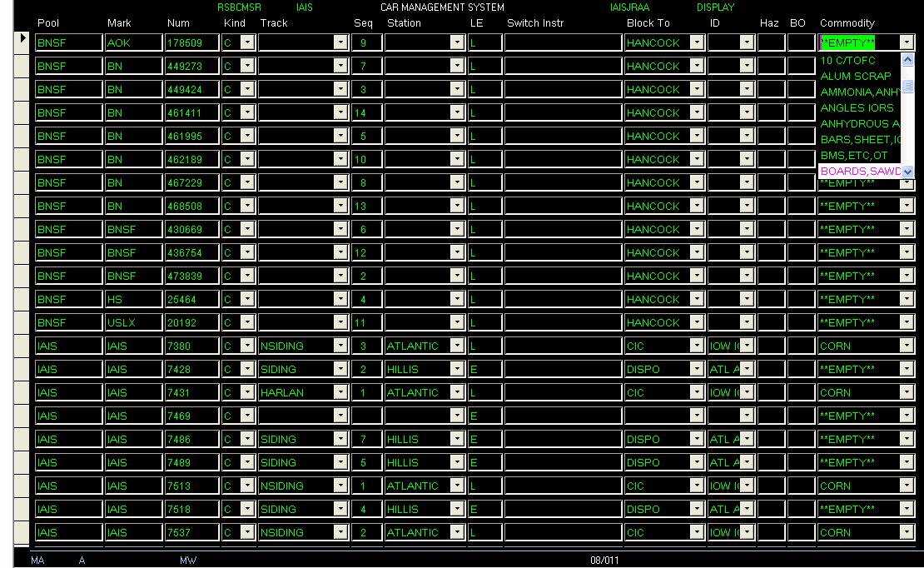Select 'BARS,SHEET,IO' commodity option
The height and width of the screenshot is (568, 924).
[x=859, y=140]
